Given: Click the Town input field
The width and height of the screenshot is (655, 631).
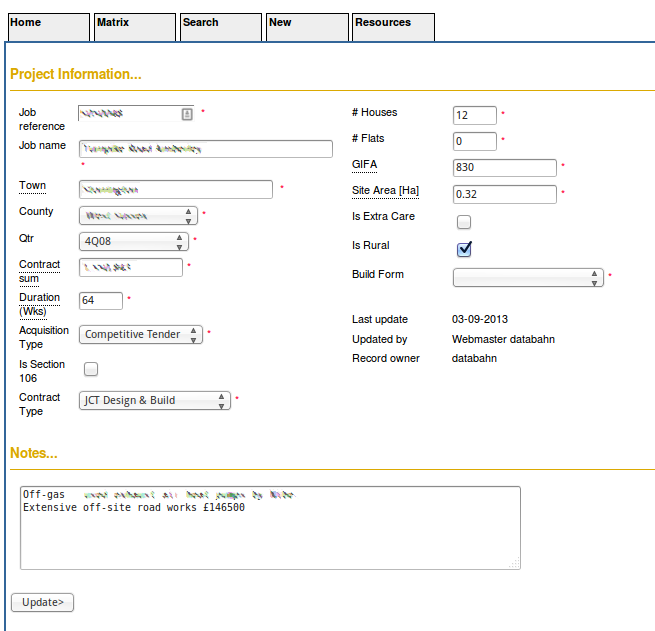Looking at the screenshot, I should click(176, 190).
